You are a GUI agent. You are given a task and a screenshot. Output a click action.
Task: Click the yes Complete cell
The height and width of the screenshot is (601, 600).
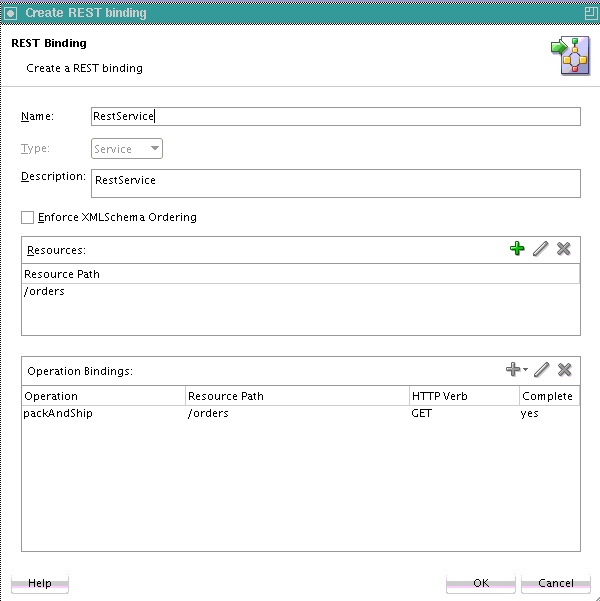click(549, 414)
